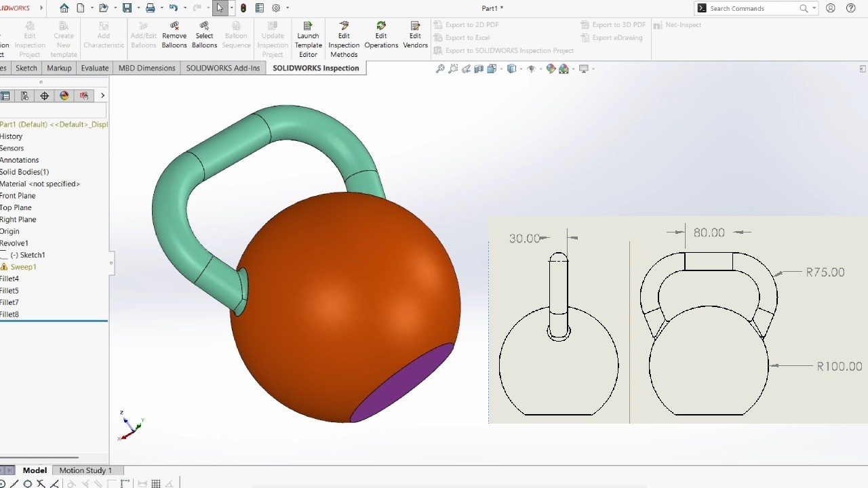Switch to the Sketch tab

pos(26,68)
